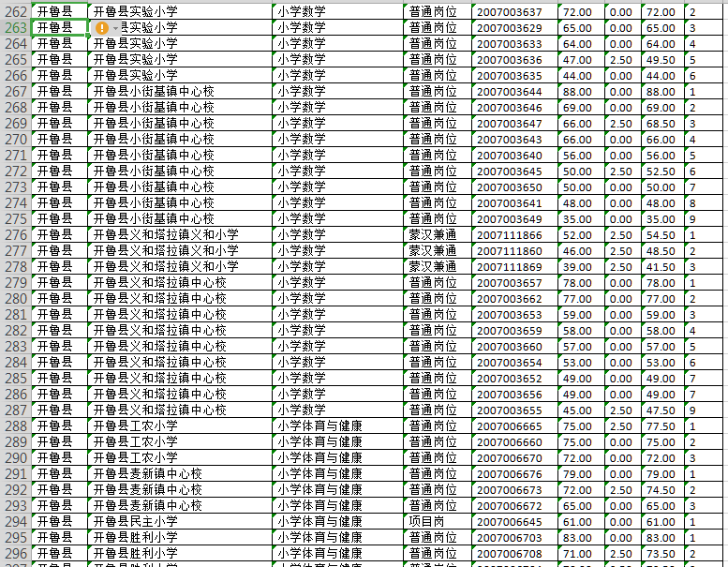Screen dimensions: 728x567
Task: Select row header 276
Action: click(15, 235)
